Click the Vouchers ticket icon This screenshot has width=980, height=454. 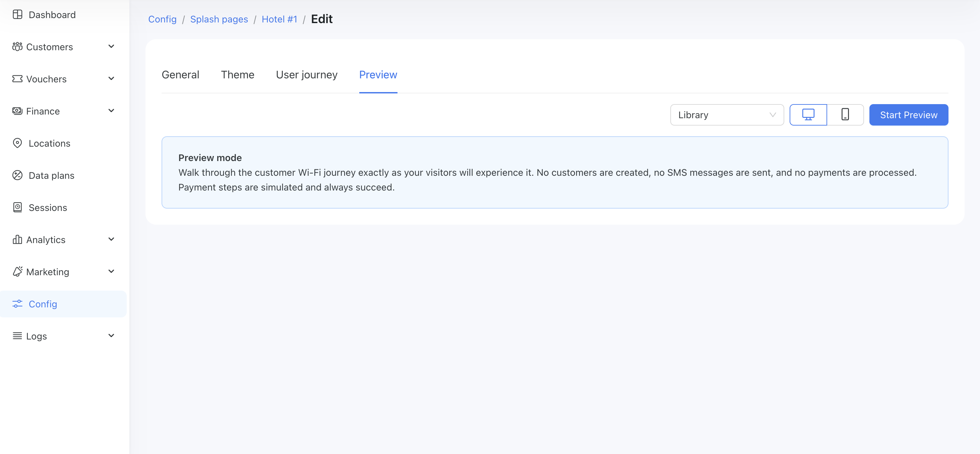[x=17, y=79]
